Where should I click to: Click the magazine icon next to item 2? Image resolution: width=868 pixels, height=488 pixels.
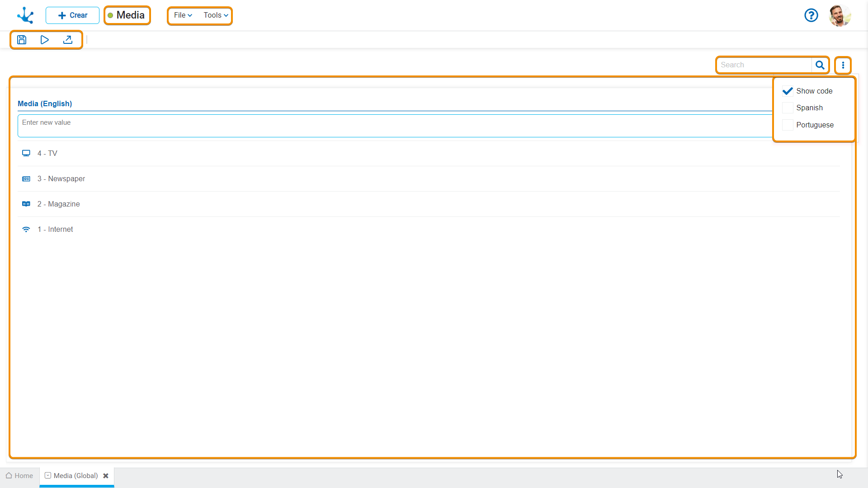click(x=26, y=204)
